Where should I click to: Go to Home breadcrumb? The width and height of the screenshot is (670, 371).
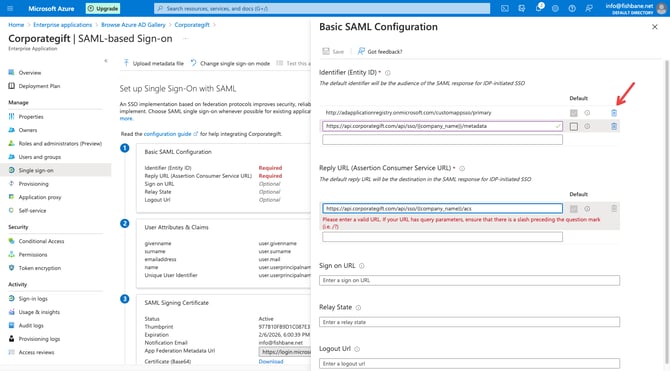click(16, 25)
